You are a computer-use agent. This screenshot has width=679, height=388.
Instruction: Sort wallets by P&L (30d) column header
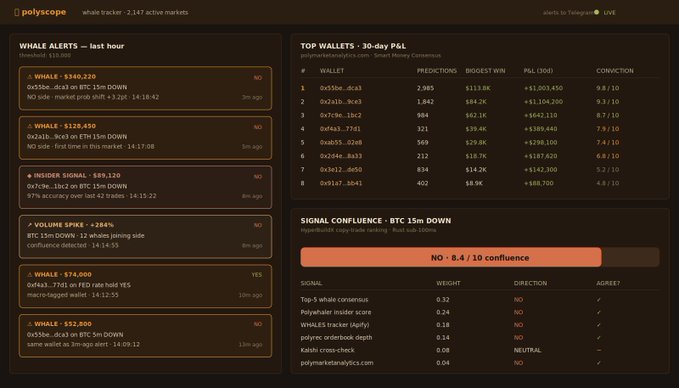pos(538,71)
